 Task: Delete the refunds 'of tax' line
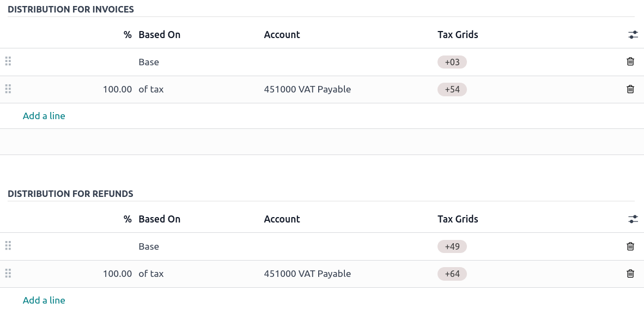pos(630,274)
